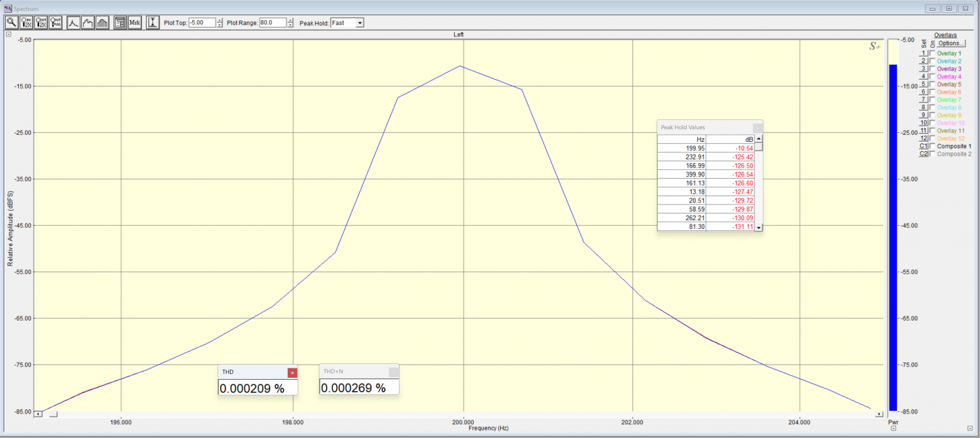The width and height of the screenshot is (980, 438).
Task: Enable the Composite 1 checkbox
Action: [932, 146]
